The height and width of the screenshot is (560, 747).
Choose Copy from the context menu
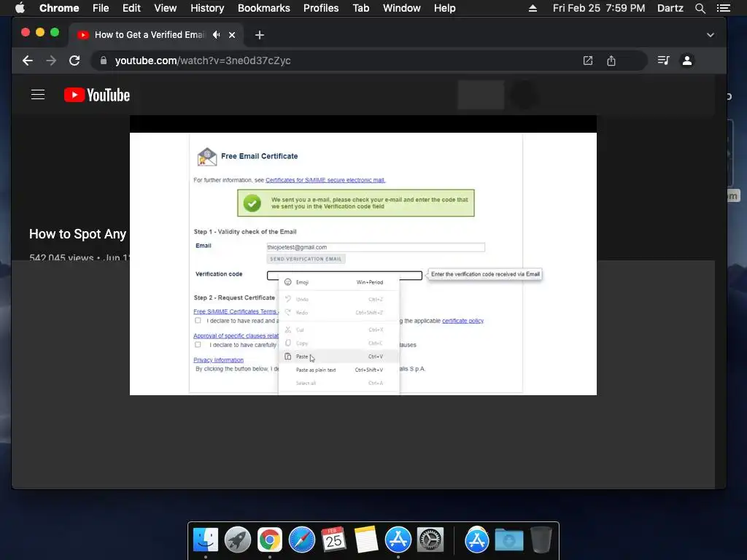(338, 343)
